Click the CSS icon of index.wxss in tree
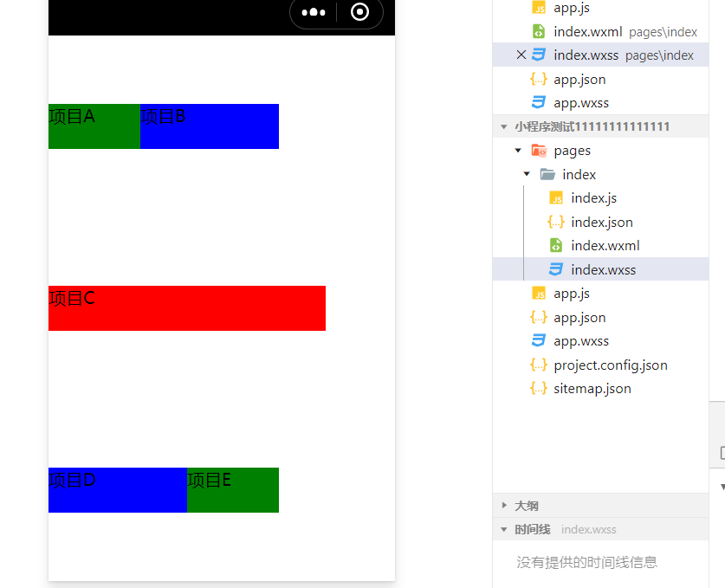The image size is (725, 588). coord(556,269)
